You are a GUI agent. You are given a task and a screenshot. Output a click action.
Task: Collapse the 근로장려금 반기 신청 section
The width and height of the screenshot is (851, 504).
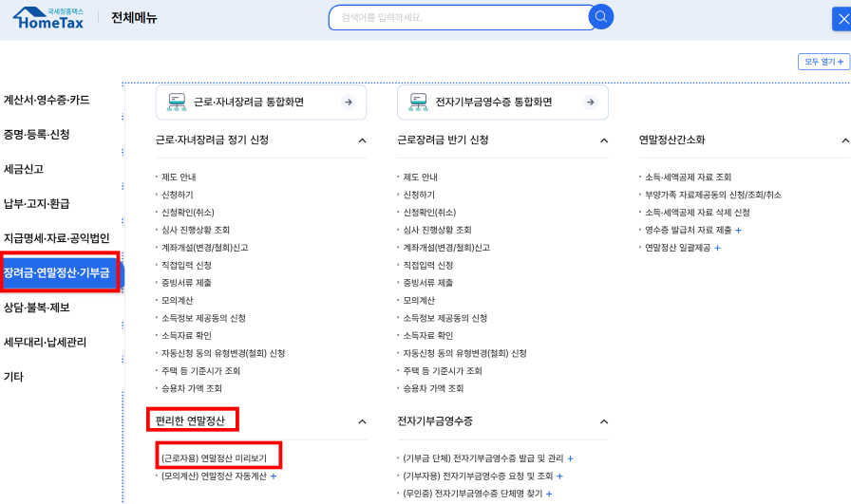tap(603, 140)
